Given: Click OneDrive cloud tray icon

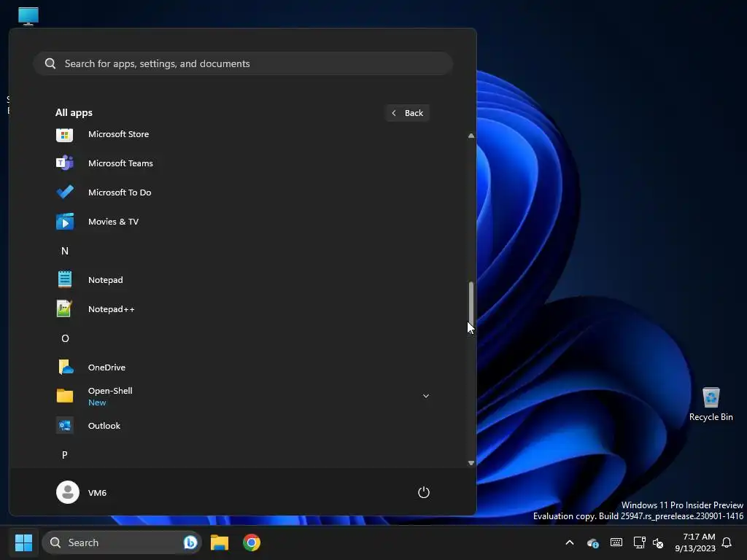Looking at the screenshot, I should coord(592,542).
